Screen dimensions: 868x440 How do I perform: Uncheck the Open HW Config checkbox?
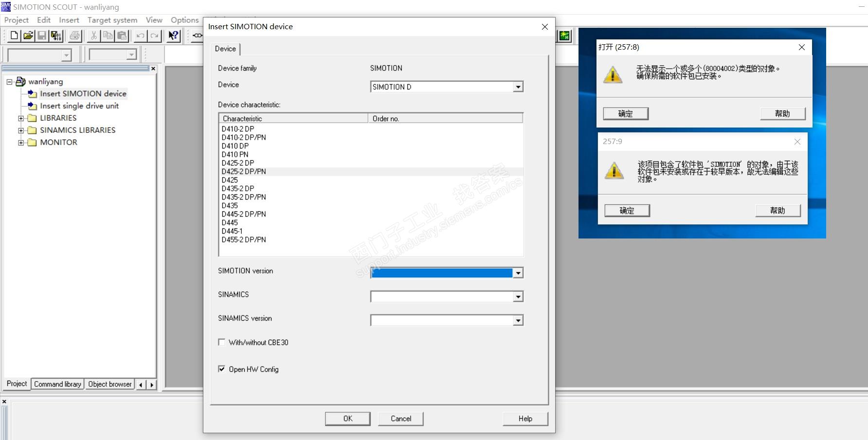pyautogui.click(x=222, y=369)
